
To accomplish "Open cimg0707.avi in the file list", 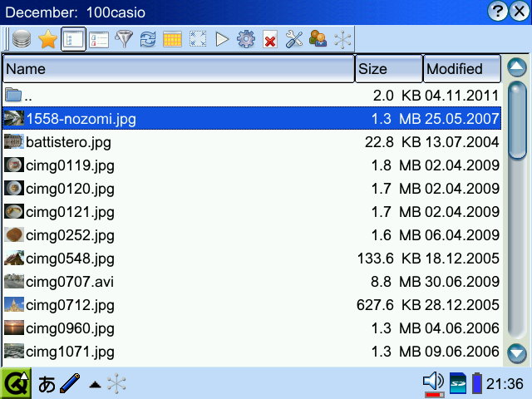I will [x=70, y=281].
